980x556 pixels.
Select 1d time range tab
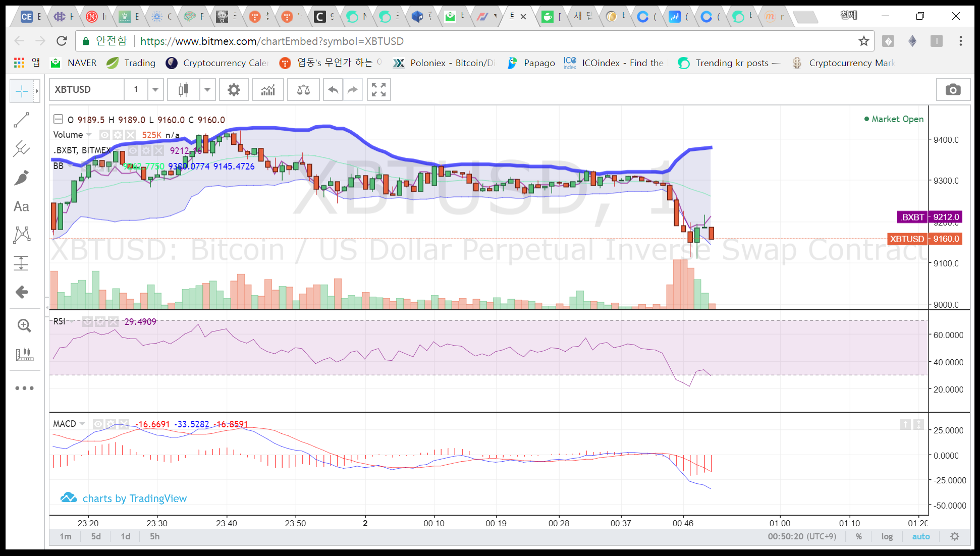(x=125, y=536)
